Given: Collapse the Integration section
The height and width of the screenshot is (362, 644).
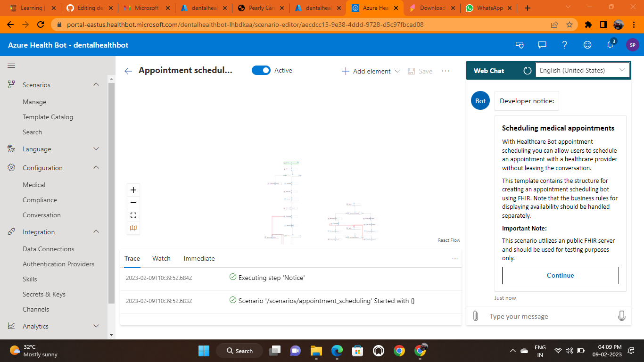Looking at the screenshot, I should click(96, 232).
